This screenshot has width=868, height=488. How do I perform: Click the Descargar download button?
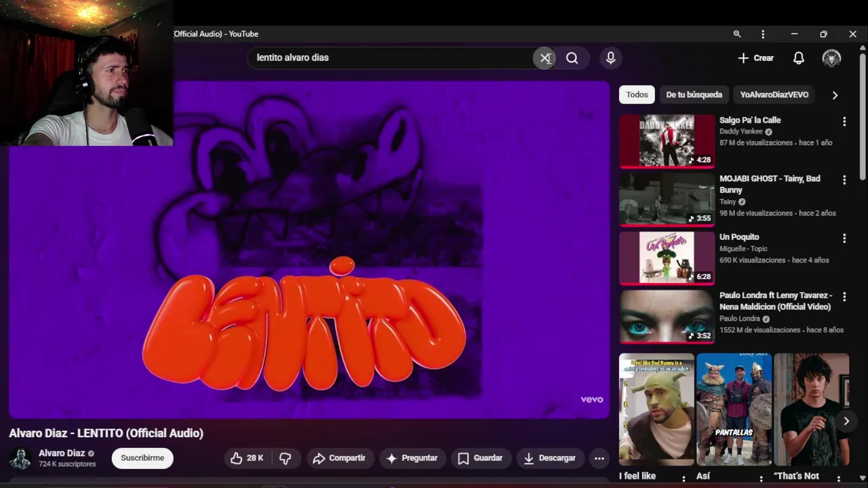[x=550, y=458]
